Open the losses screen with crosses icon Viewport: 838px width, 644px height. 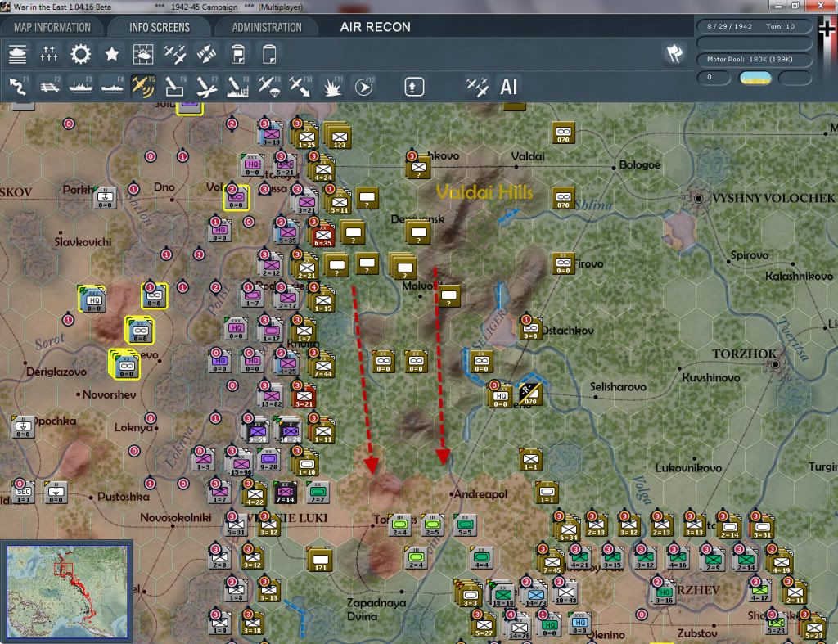(x=48, y=55)
